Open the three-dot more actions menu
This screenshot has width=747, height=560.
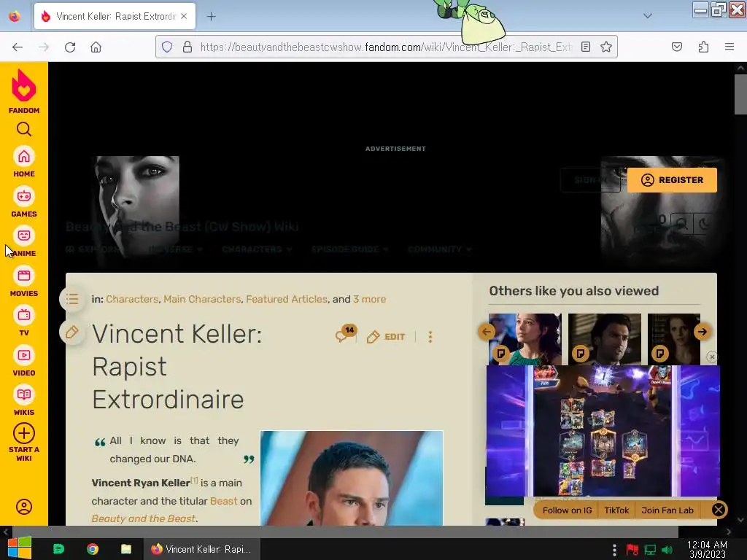point(430,337)
